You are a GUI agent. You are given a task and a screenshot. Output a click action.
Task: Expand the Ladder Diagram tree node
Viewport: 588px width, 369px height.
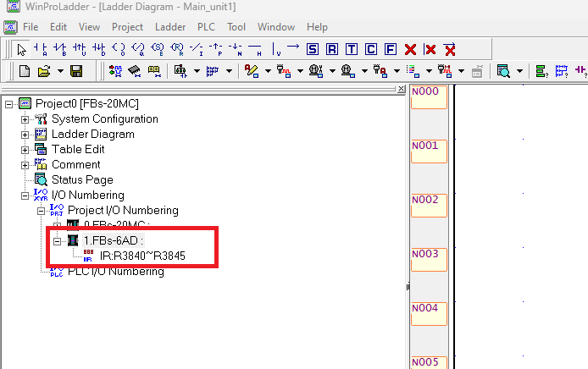(25, 135)
